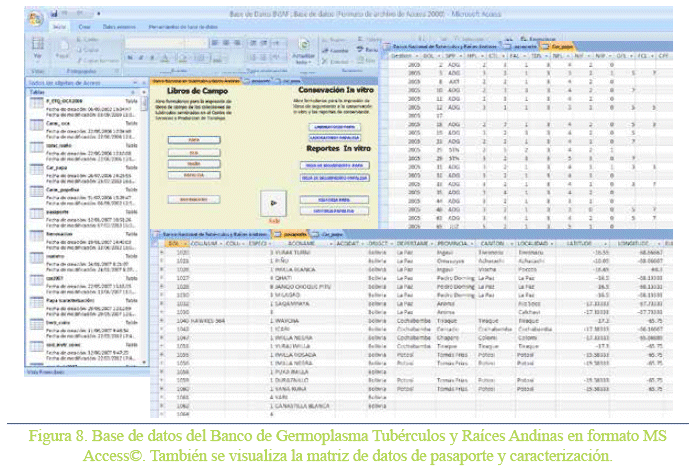The height and width of the screenshot is (468, 689).
Task: Toggle bold formatting in the ribbon
Action: tap(131, 58)
